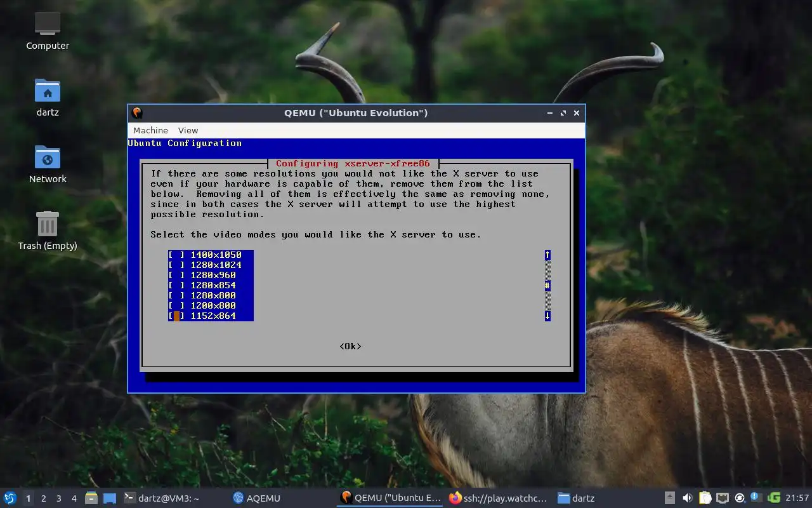812x508 pixels.
Task: Focus the QEMU Ubuntu Evolution taskbar entry
Action: [391, 498]
